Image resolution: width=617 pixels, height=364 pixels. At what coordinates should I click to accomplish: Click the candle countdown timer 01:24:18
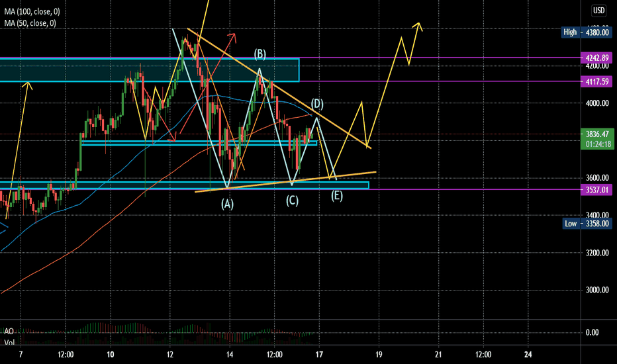(597, 144)
